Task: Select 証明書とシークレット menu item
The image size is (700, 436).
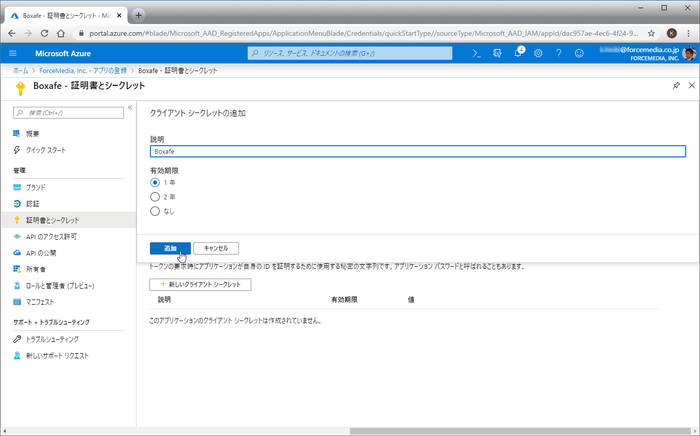Action: point(68,220)
